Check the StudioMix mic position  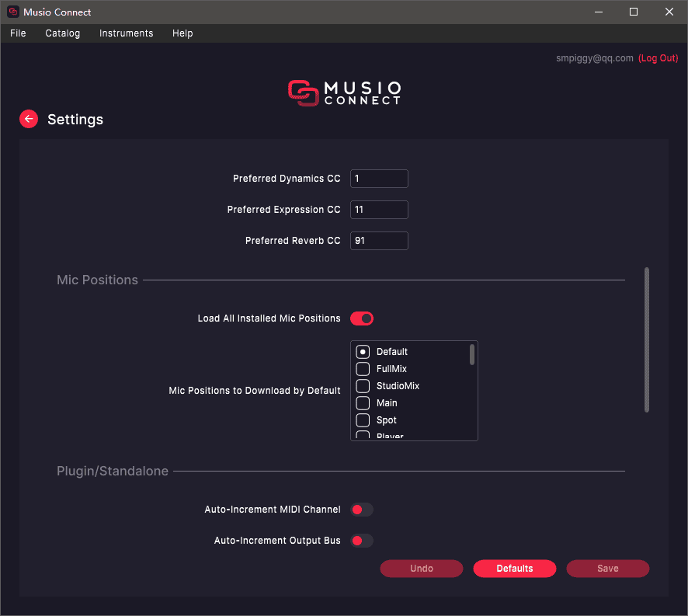(363, 386)
